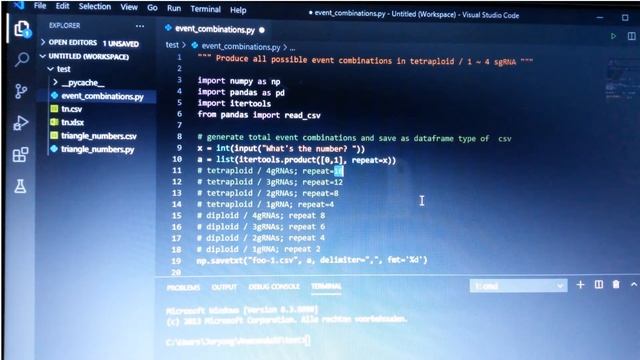The image size is (640, 360).
Task: Select the event_combinations.py editor tab
Action: tap(214, 29)
